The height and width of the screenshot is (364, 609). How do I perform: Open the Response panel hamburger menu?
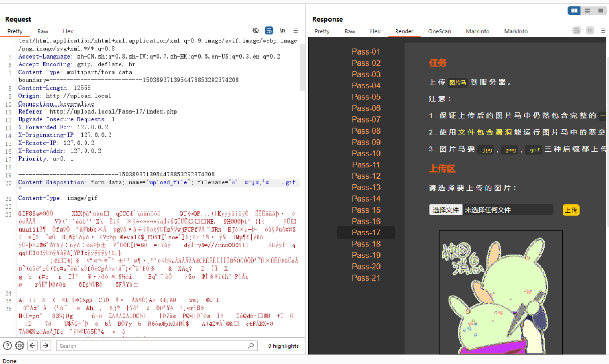(603, 31)
